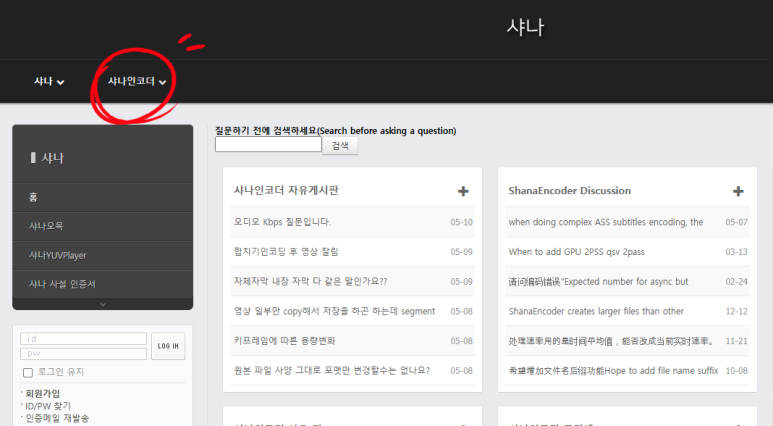Open post 'when doing complex ASS subtitles encoding'
Screen dimensions: 773x426
(606, 222)
